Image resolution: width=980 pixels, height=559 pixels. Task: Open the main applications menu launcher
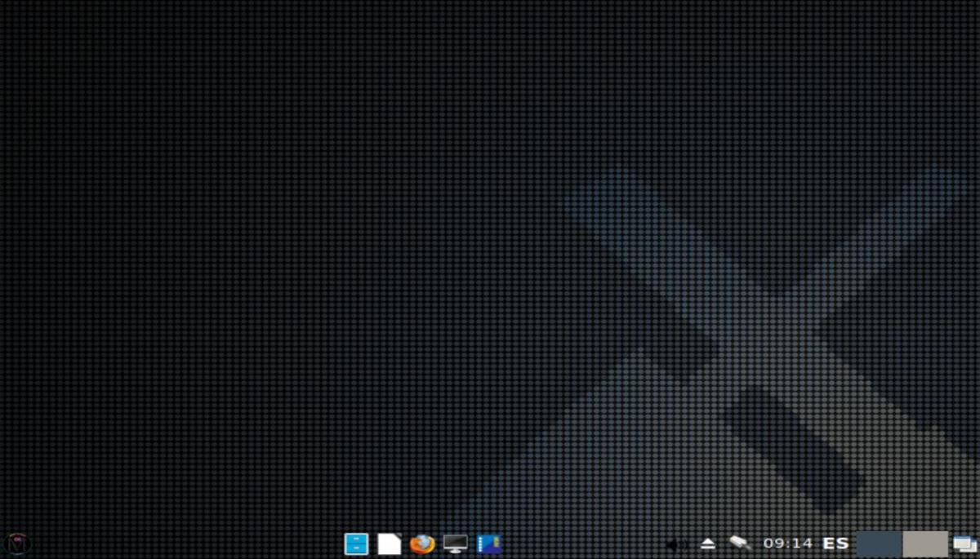click(18, 543)
